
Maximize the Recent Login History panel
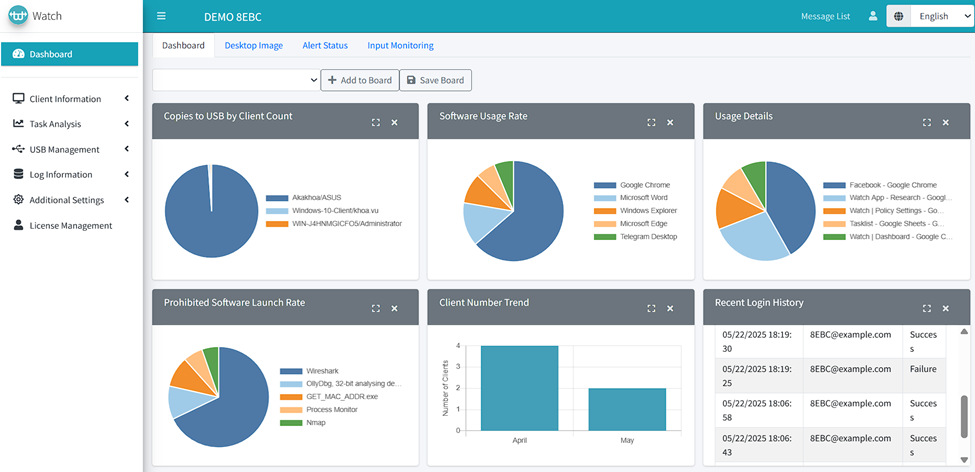927,309
